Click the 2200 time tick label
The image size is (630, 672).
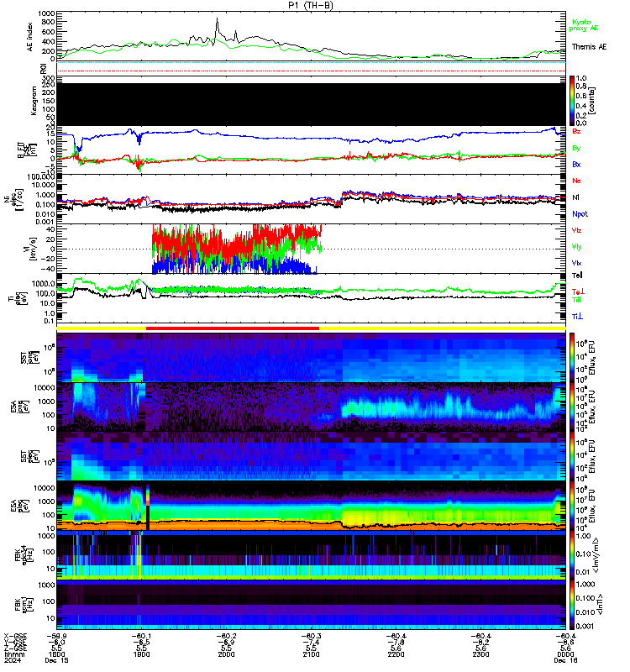tap(396, 654)
